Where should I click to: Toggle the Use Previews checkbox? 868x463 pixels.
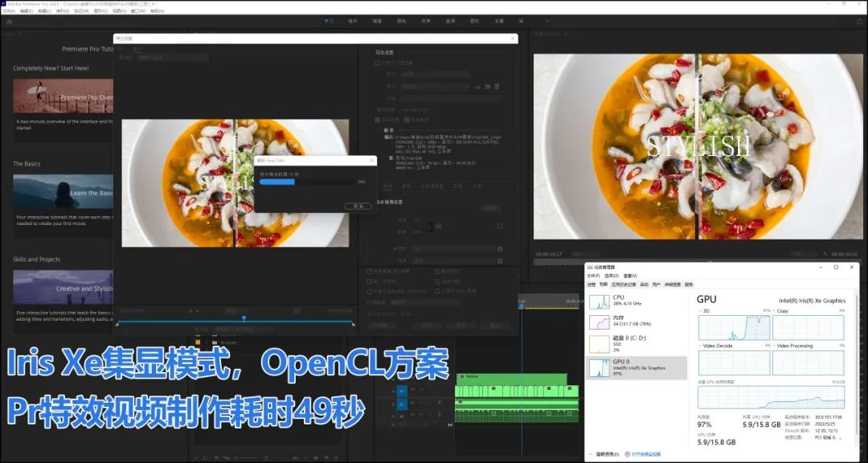pos(437,272)
